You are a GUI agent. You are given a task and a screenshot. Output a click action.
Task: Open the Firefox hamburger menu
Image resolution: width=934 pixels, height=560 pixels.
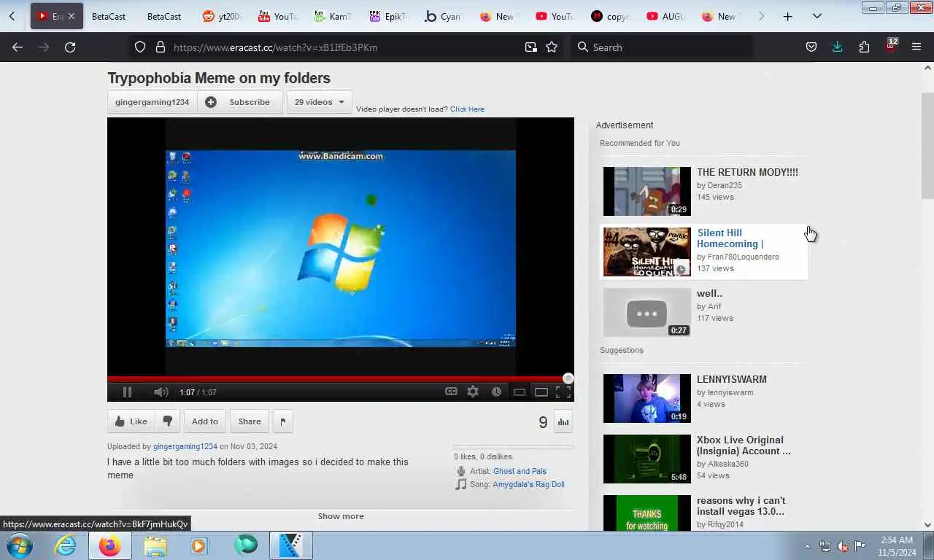[x=916, y=47]
